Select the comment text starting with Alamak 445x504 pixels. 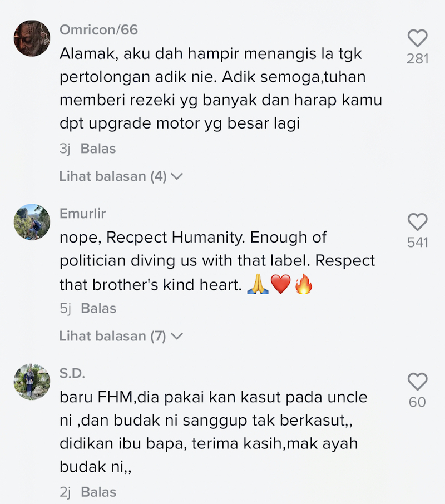[221, 88]
